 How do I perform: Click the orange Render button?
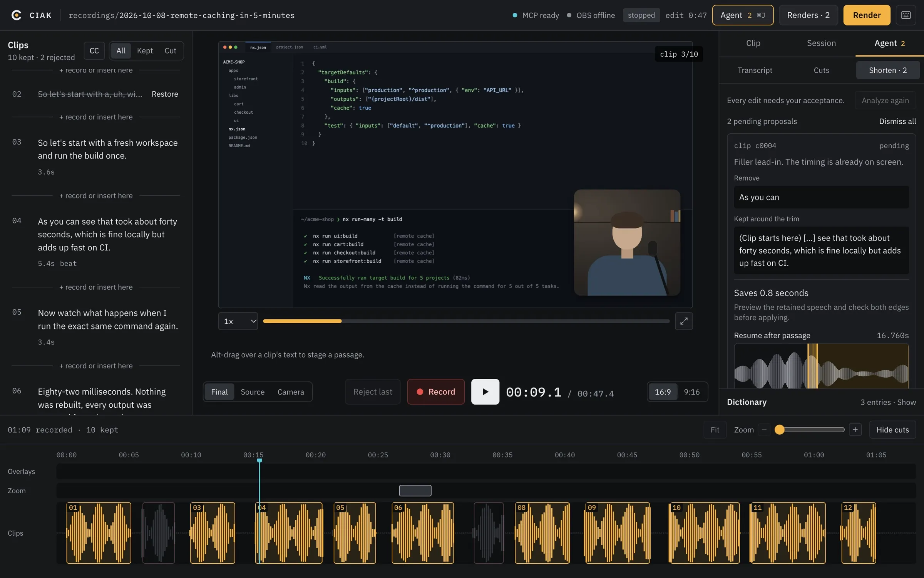(x=867, y=15)
